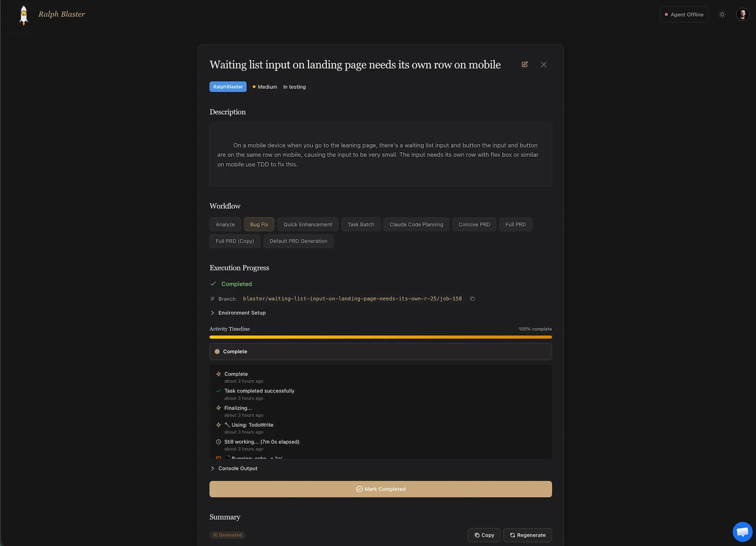The width and height of the screenshot is (756, 546).
Task: Toggle the light/dark theme sun icon
Action: (x=722, y=15)
